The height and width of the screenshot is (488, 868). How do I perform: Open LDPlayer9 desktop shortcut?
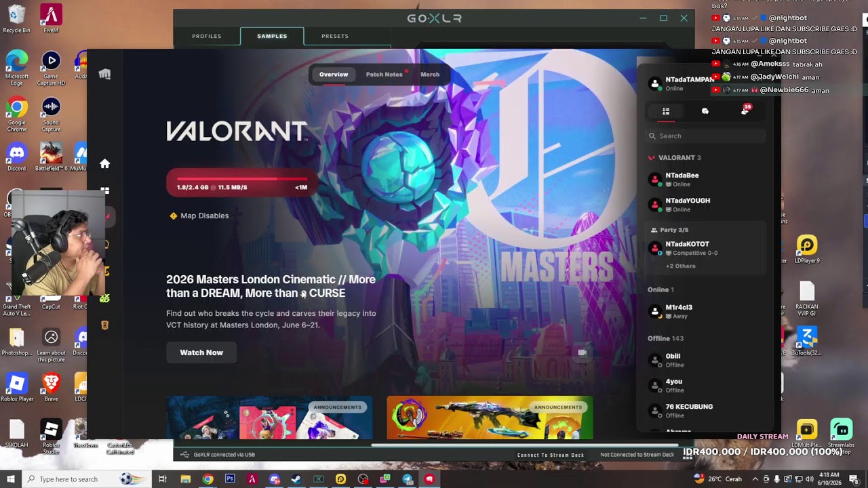click(x=806, y=249)
